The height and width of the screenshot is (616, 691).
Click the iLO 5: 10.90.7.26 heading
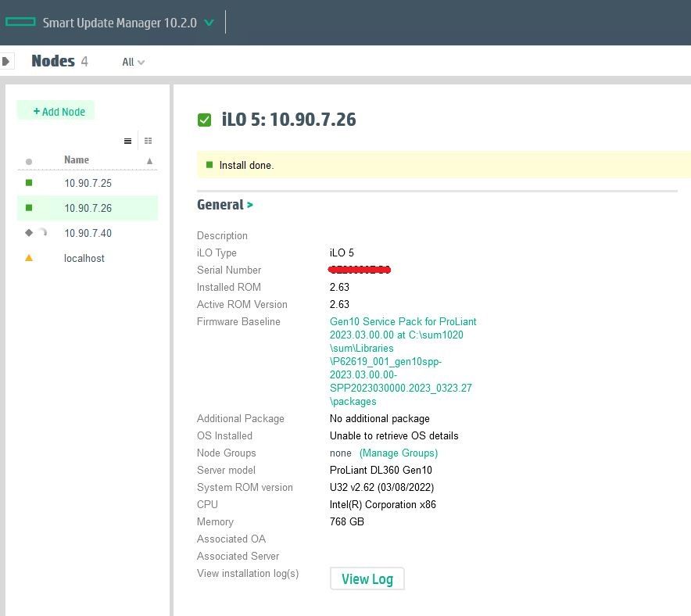[288, 120]
